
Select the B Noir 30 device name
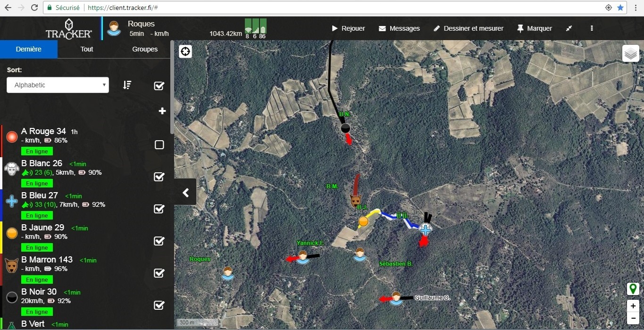(39, 292)
